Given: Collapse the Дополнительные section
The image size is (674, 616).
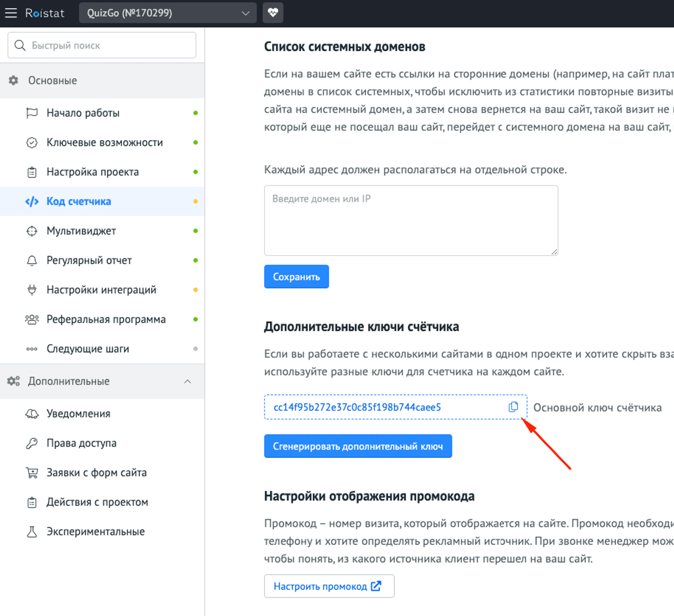Looking at the screenshot, I should pos(187,381).
